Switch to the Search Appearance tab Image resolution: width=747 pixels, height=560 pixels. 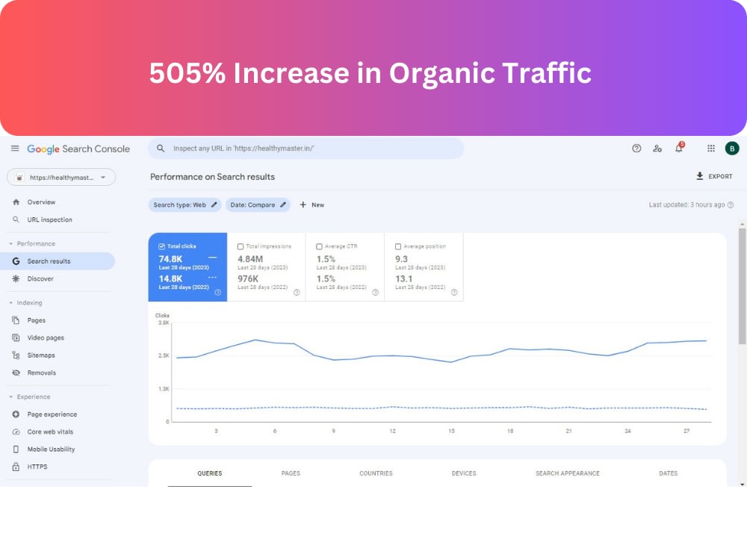click(x=568, y=473)
